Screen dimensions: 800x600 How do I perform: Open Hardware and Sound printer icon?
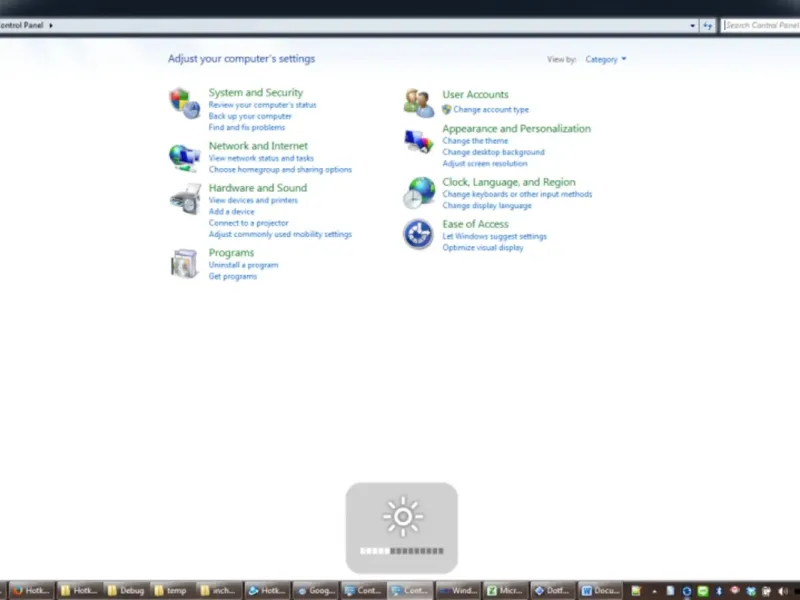185,199
